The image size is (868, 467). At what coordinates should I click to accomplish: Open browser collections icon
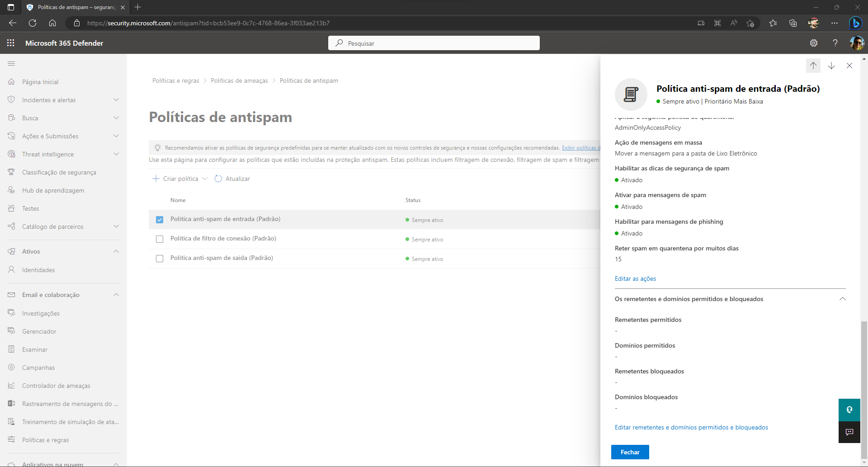point(793,23)
